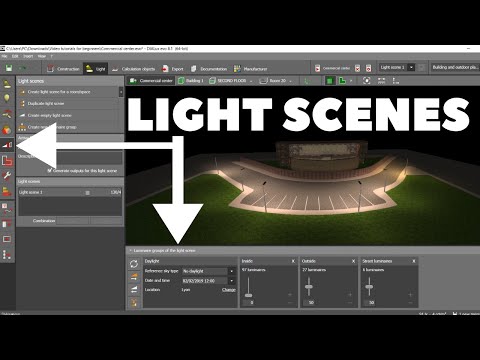Collapse the light scenes tool panel arrow
The height and width of the screenshot is (360, 480).
coord(121,92)
